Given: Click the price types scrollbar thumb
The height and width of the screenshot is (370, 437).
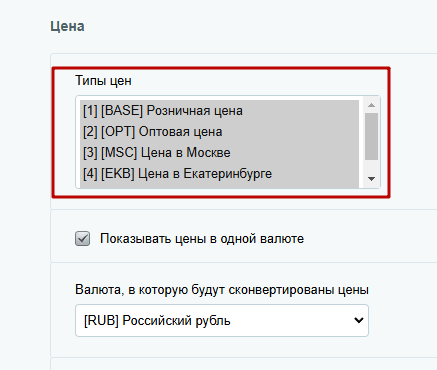Looking at the screenshot, I should (x=371, y=136).
